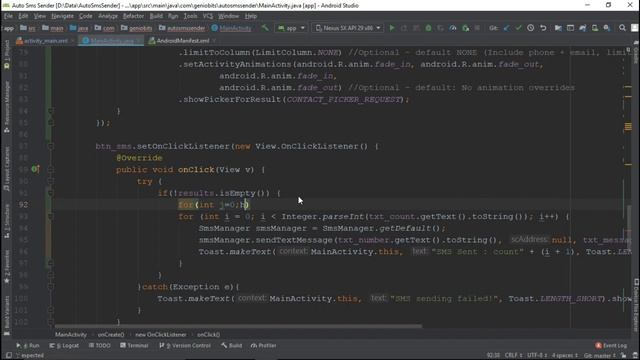Viewport: 640px width, 360px height.
Task: Open the Show History clock icon
Action: click(x=530, y=28)
